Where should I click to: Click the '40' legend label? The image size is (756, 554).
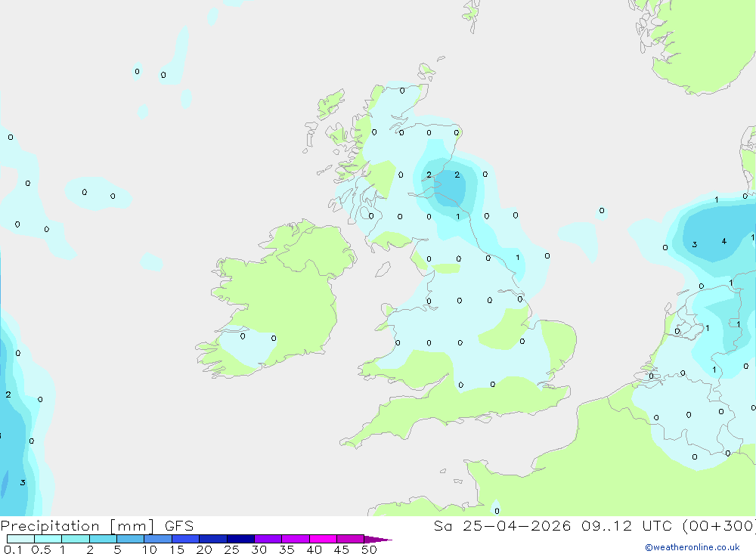pyautogui.click(x=314, y=549)
